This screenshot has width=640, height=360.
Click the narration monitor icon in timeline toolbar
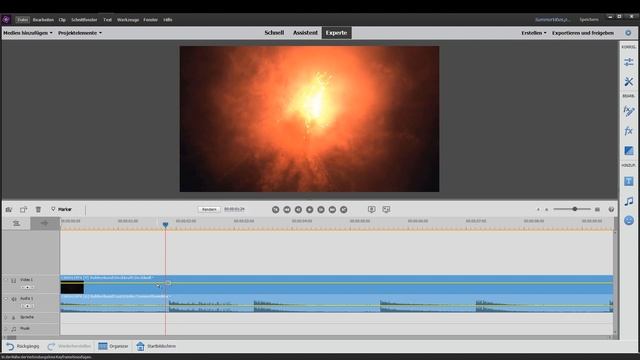371,209
